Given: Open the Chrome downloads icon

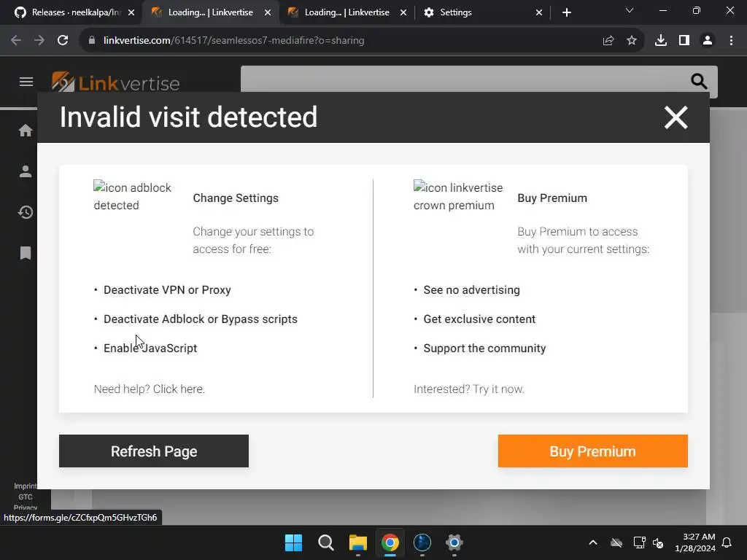Looking at the screenshot, I should coord(661,41).
